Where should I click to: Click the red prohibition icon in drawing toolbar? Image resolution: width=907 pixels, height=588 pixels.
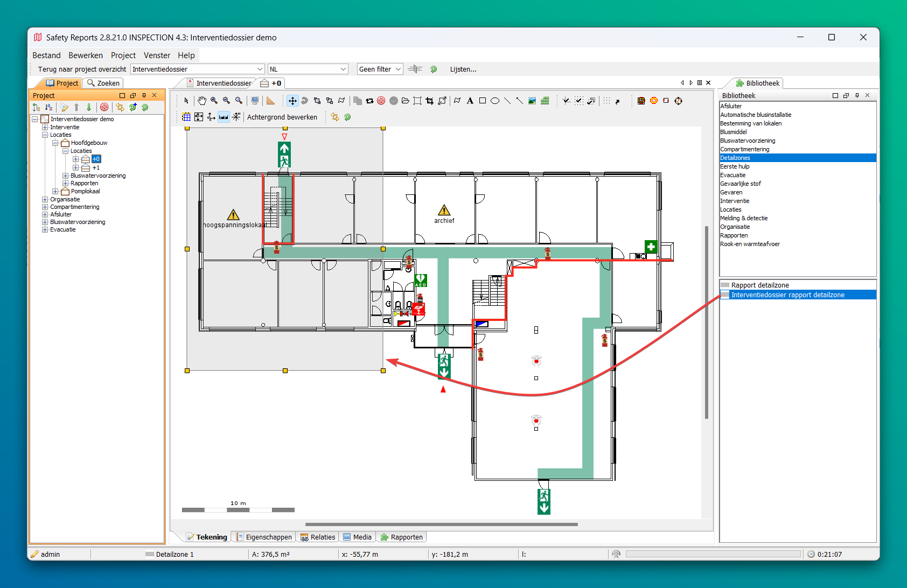coord(381,101)
